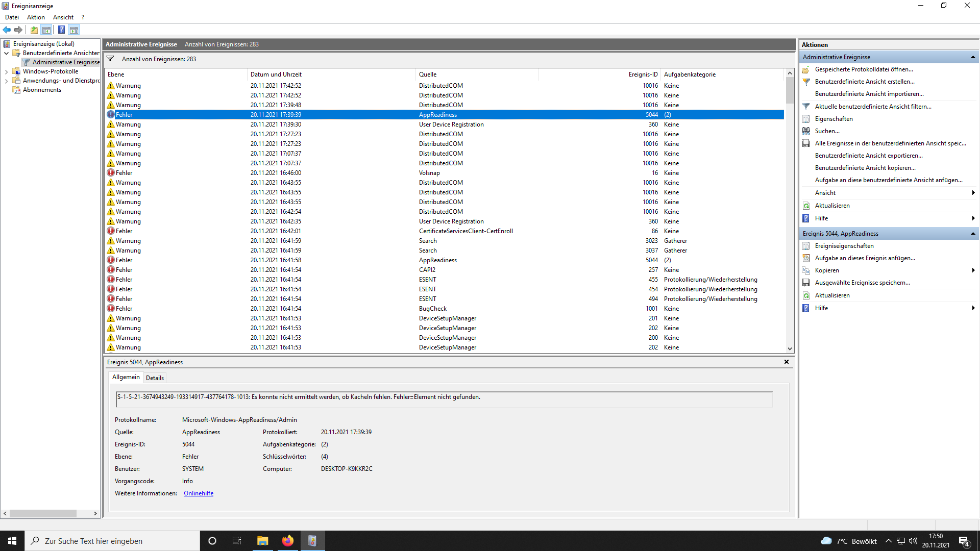Toggle the console tree visibility in the toolbar

pos(46,30)
